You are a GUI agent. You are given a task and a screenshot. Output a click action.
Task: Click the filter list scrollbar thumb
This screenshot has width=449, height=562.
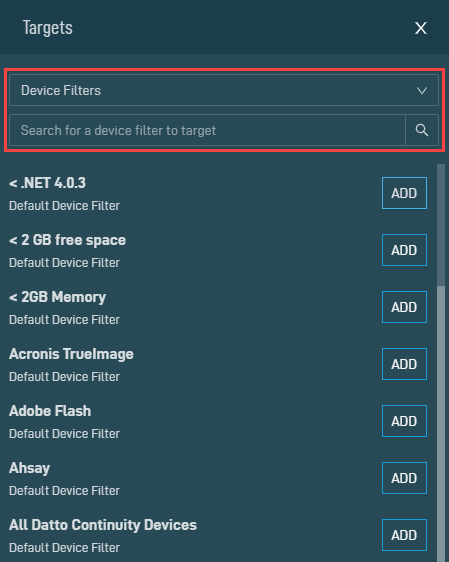[x=440, y=423]
